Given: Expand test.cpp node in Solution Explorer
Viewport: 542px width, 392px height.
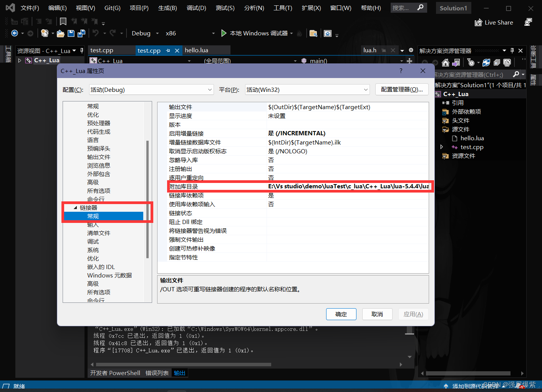Looking at the screenshot, I should point(441,147).
